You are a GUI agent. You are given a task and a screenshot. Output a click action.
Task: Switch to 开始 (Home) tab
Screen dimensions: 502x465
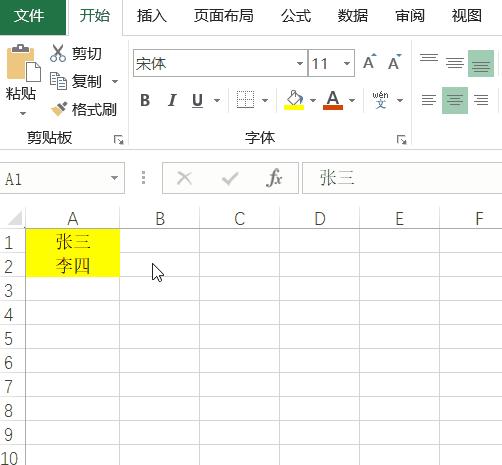coord(95,16)
